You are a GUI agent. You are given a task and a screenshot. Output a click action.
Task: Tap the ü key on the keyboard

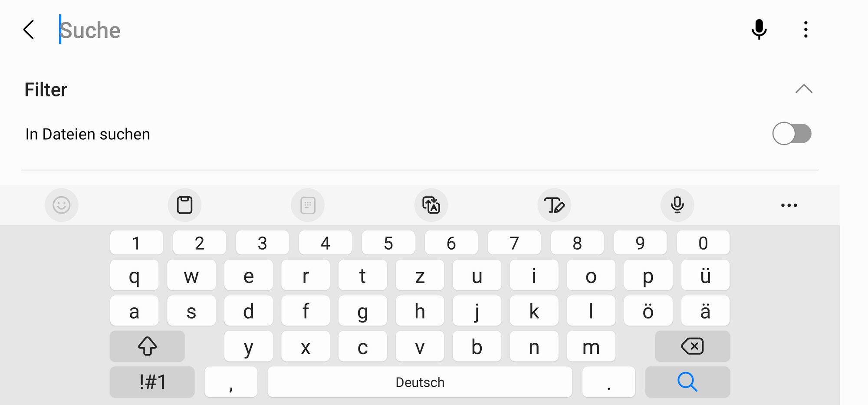point(705,275)
